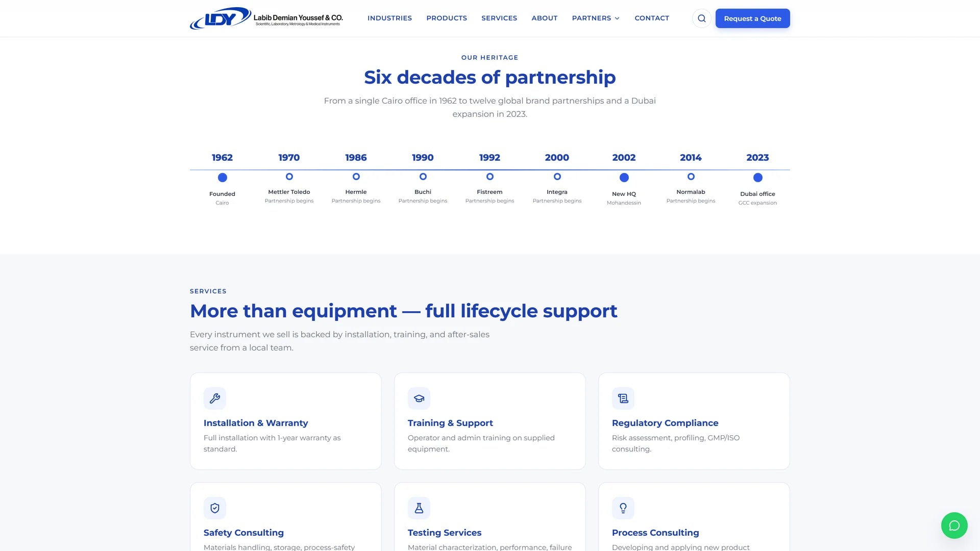980x551 pixels.
Task: Click the wrench icon on Installation & Warranty
Action: pyautogui.click(x=215, y=398)
